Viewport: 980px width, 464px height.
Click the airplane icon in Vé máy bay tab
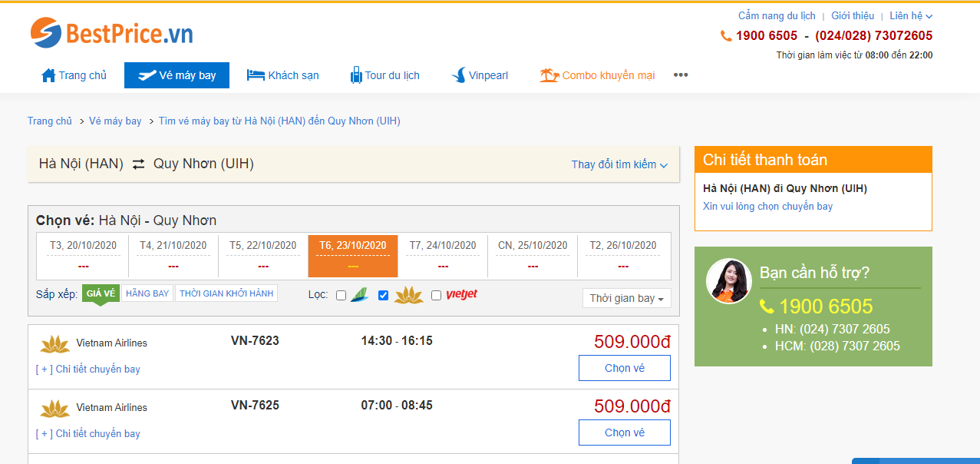point(147,75)
